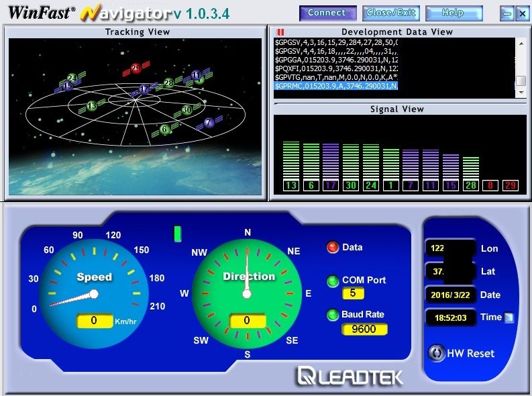Click satellite 15 in Tracking View
Image resolution: width=532 pixels, height=396 pixels.
[68, 86]
